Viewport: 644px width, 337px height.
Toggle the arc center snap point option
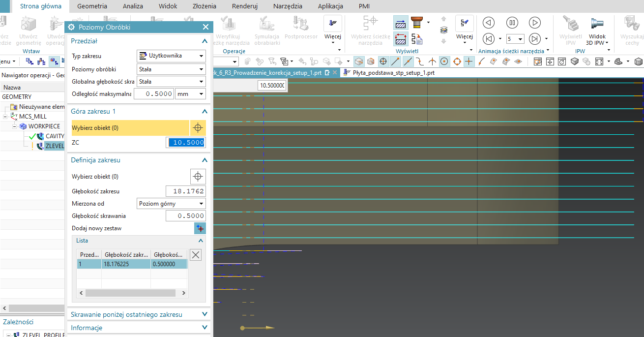tap(444, 61)
